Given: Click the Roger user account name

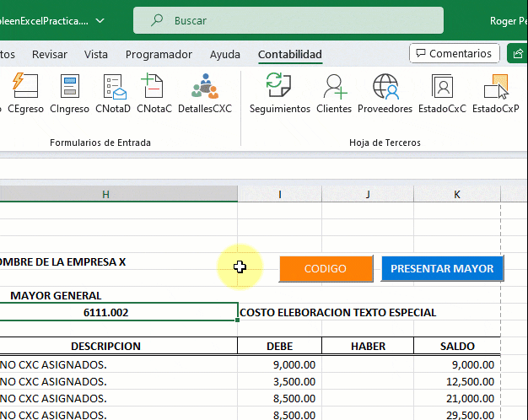Looking at the screenshot, I should tap(509, 21).
